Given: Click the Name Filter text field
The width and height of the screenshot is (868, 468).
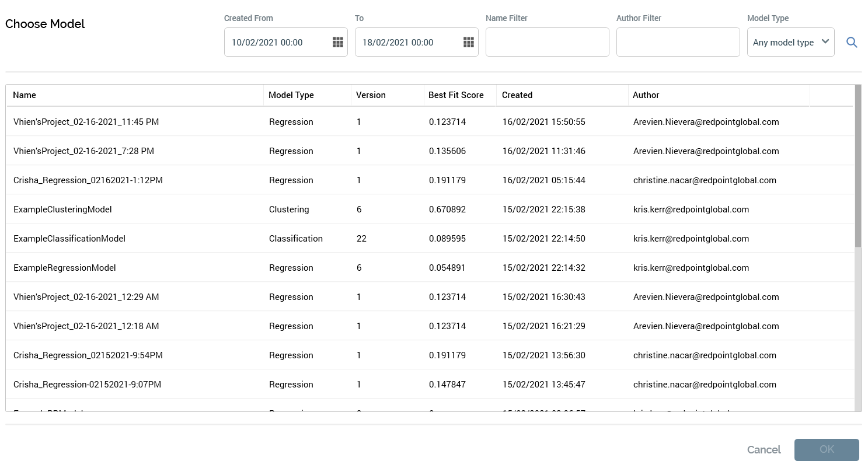Looking at the screenshot, I should pos(547,42).
